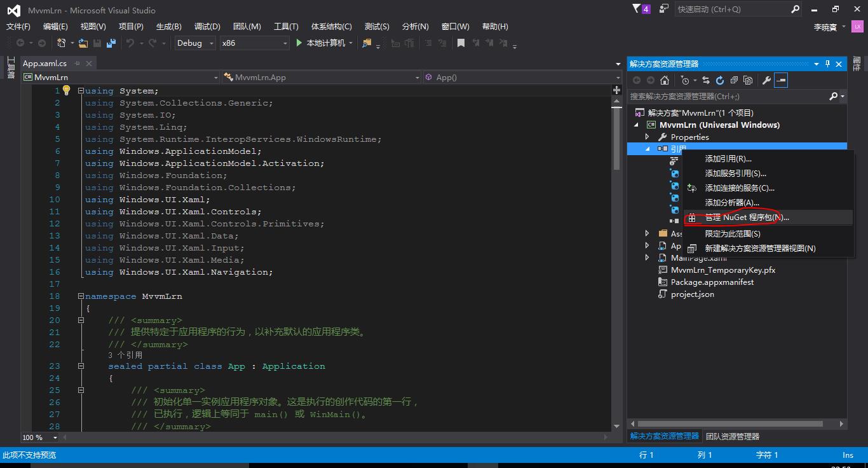
Task: Collapse the using directives region on line 1
Action: click(x=81, y=90)
